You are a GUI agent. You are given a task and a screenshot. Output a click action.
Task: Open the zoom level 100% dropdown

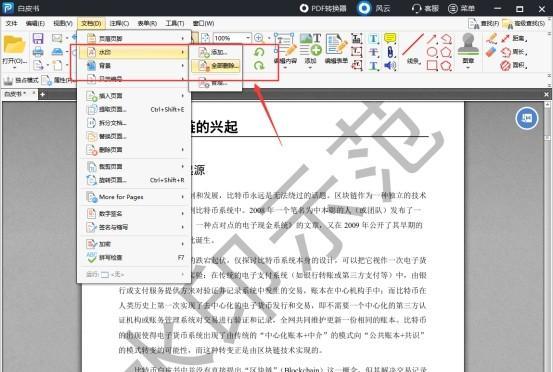coord(248,38)
